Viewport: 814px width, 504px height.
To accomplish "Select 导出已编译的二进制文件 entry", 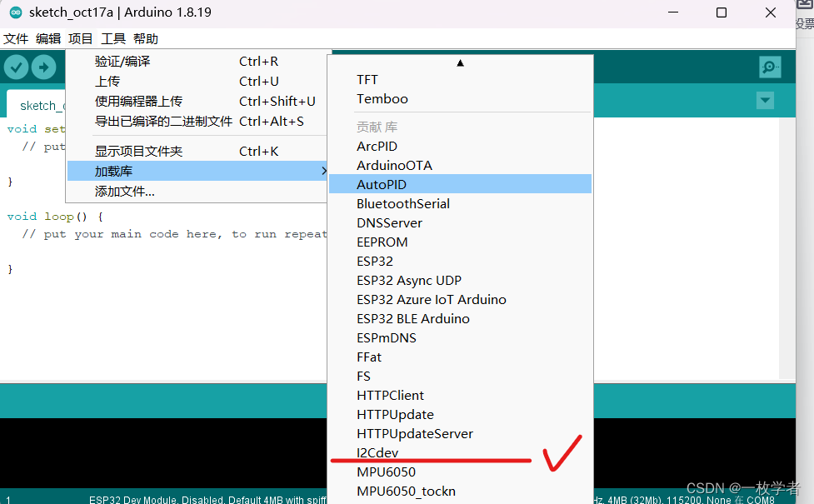I will click(197, 122).
